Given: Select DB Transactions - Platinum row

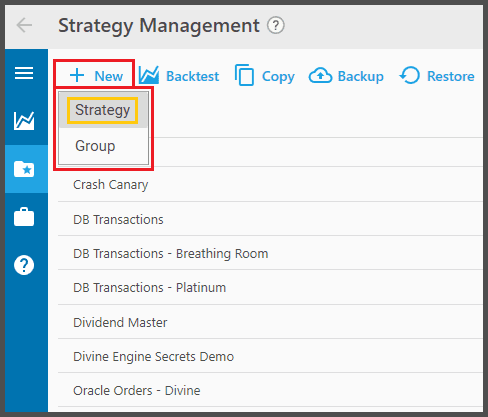Looking at the screenshot, I should pos(270,287).
